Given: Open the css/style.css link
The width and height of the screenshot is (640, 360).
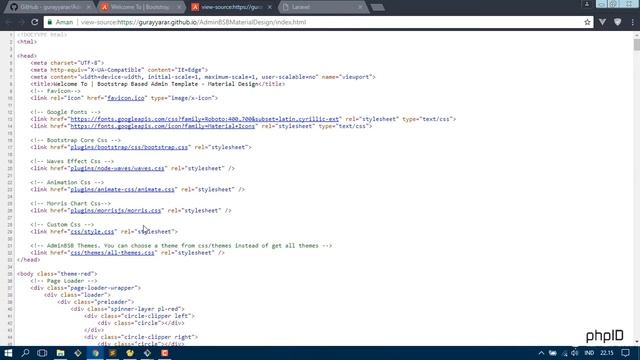Looking at the screenshot, I should (92, 231).
